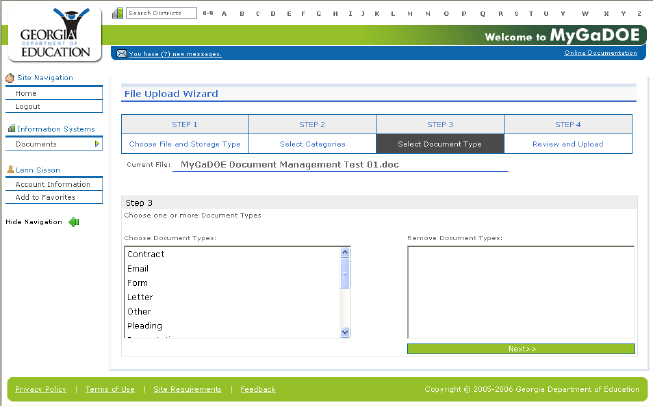This screenshot has width=653, height=407.
Task: Filter districts by letter K
Action: click(376, 14)
